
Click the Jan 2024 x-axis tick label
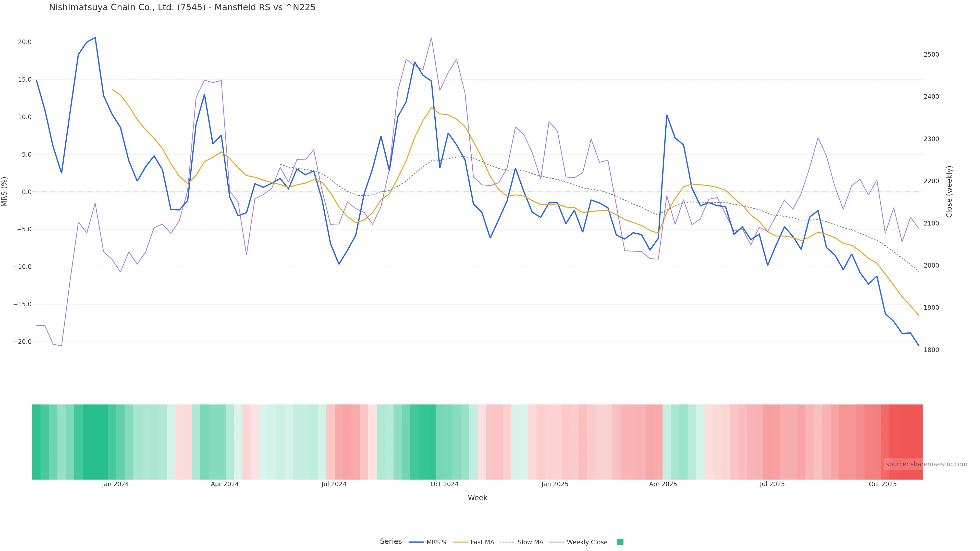pyautogui.click(x=115, y=484)
